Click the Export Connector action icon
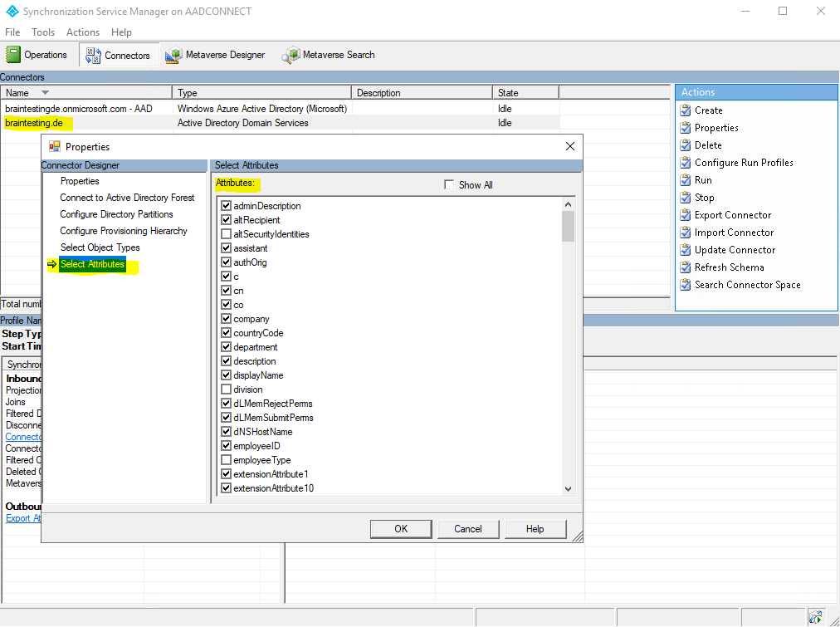The width and height of the screenshot is (840, 627). click(685, 215)
